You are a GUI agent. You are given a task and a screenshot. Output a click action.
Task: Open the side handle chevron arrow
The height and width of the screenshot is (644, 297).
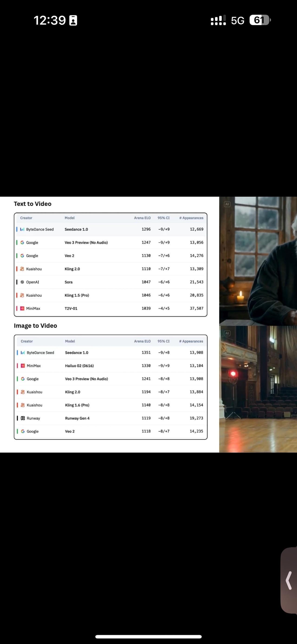click(289, 580)
